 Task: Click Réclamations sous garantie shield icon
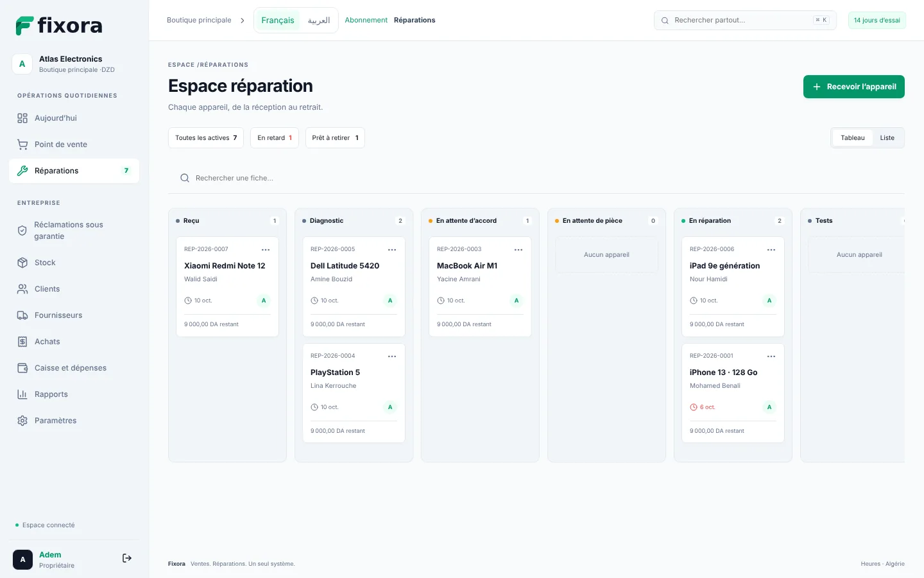[x=22, y=231]
